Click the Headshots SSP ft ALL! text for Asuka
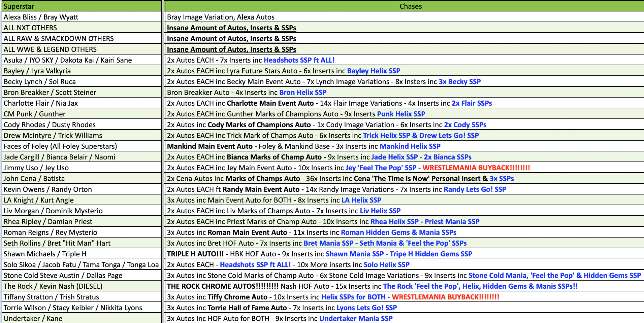The width and height of the screenshot is (644, 323). [299, 60]
